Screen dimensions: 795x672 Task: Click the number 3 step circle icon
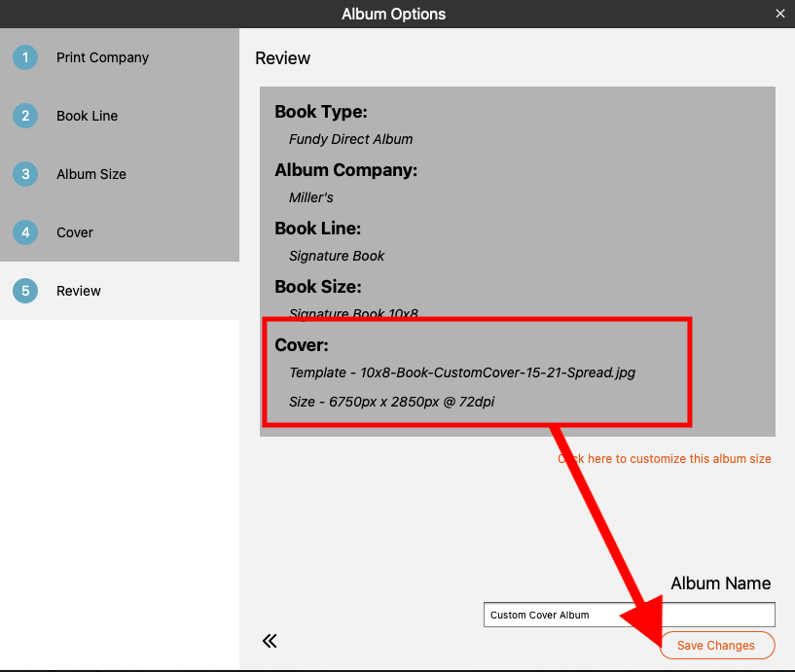(25, 174)
